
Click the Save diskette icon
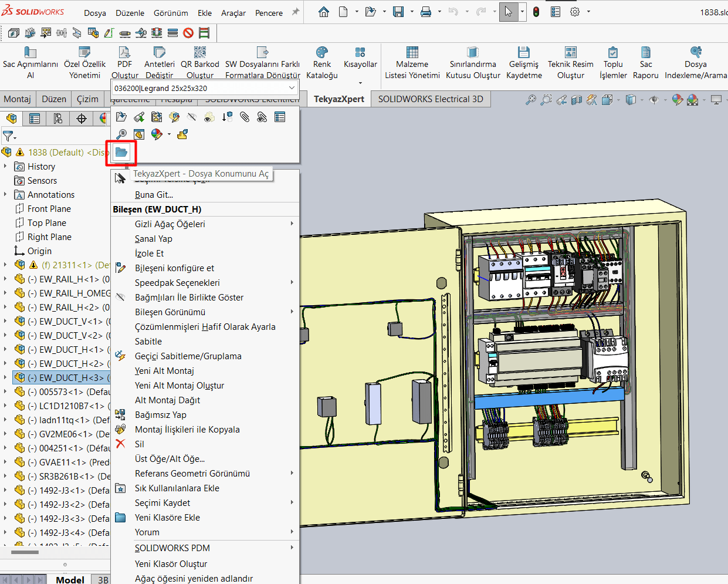tap(398, 12)
